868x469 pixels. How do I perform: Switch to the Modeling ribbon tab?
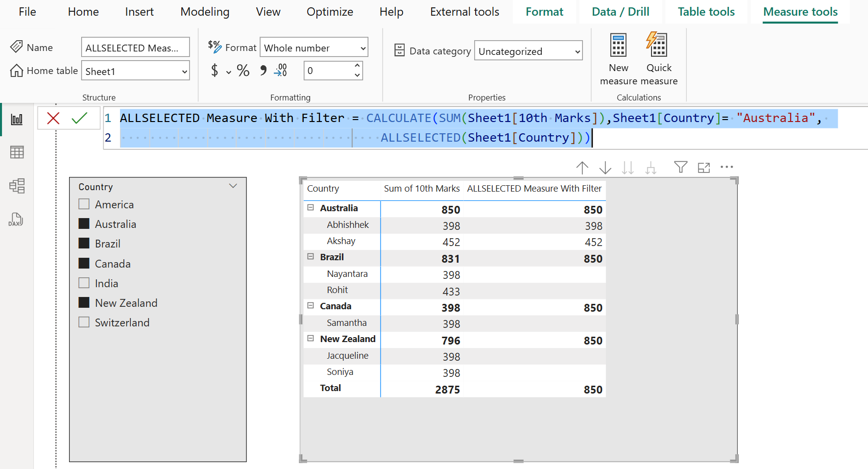tap(205, 12)
